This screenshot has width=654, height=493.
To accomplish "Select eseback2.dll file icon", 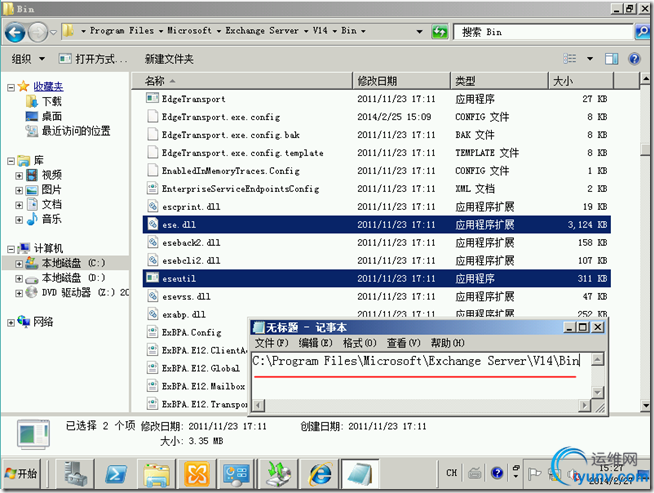I will click(x=152, y=242).
